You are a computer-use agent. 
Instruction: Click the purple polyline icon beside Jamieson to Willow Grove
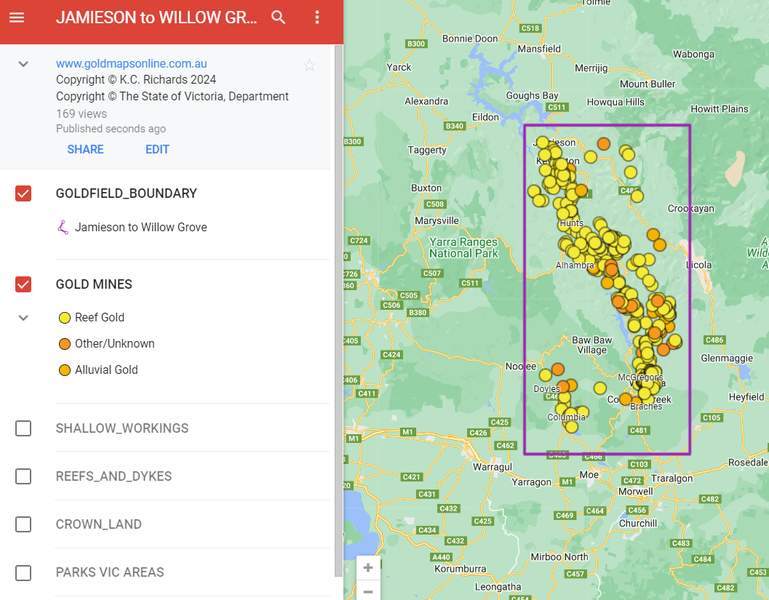click(63, 227)
